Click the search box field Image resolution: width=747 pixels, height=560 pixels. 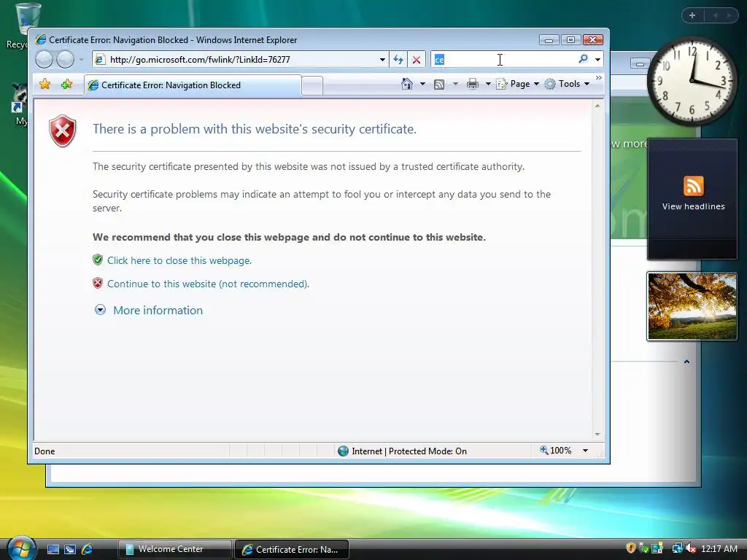coord(503,60)
